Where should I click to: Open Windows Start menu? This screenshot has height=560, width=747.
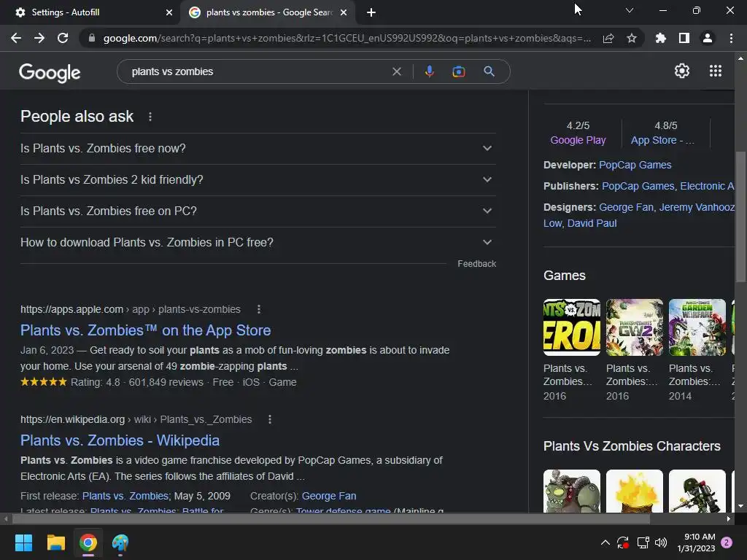pyautogui.click(x=23, y=542)
